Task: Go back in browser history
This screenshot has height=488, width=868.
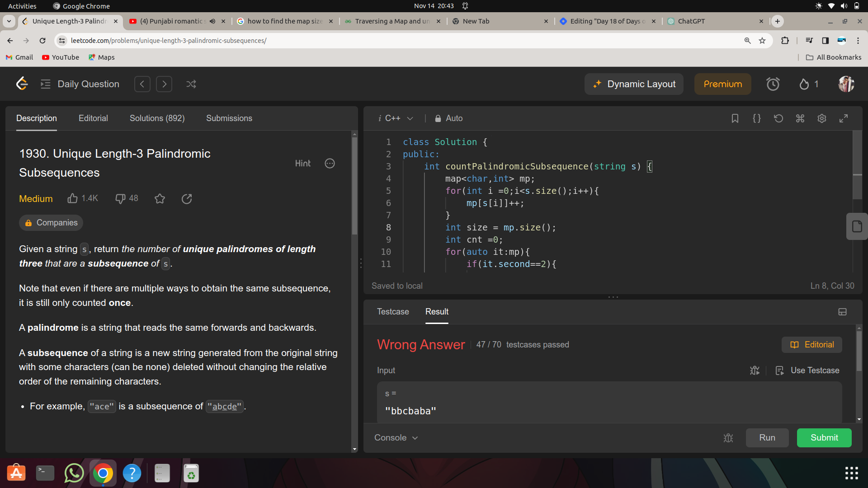Action: pos(10,41)
